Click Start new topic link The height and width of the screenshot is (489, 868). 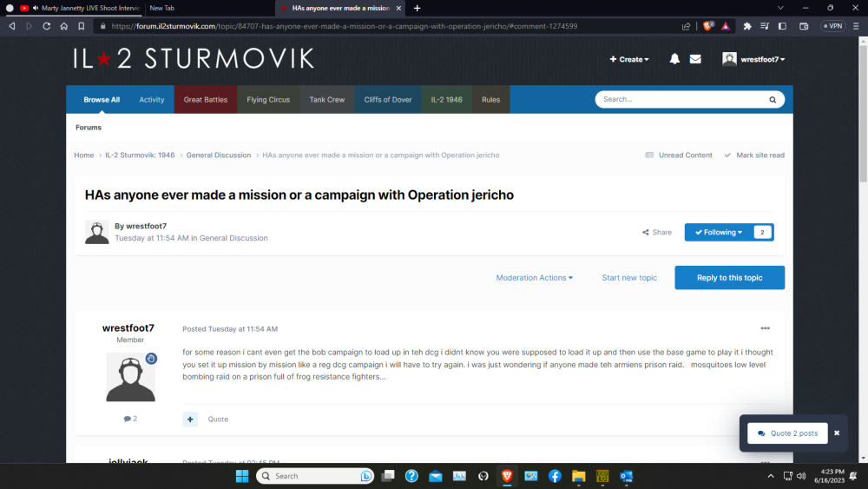629,277
